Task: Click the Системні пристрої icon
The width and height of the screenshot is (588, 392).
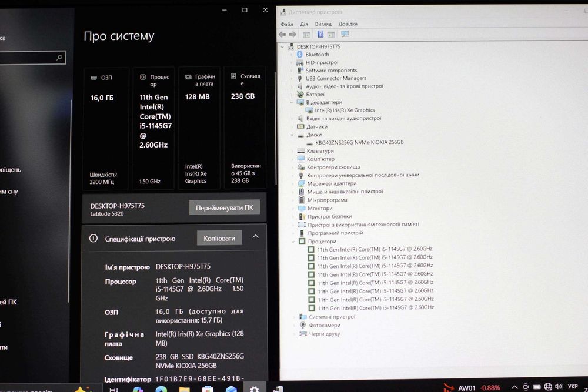Action: (x=303, y=317)
